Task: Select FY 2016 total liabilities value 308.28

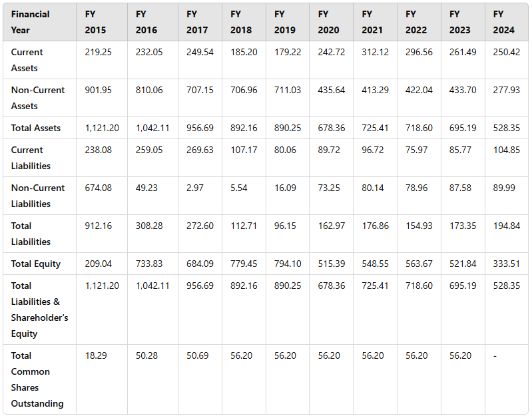Action: tap(149, 226)
